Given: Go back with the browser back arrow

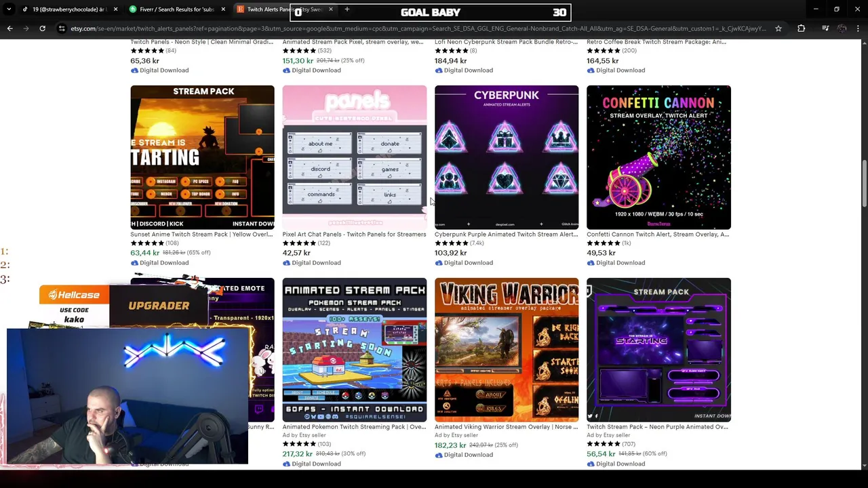Looking at the screenshot, I should tap(9, 28).
